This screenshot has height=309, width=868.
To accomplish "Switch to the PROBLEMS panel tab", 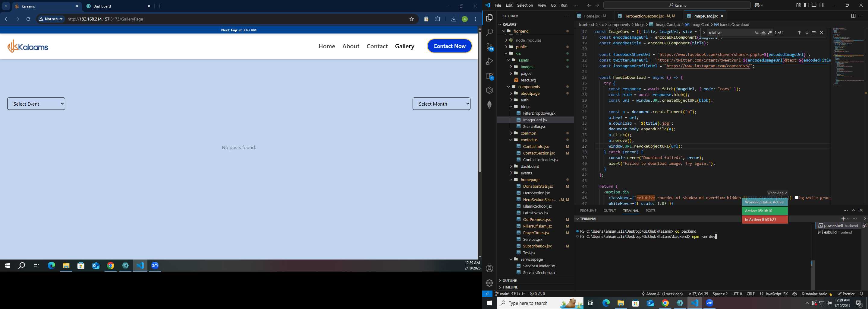I will (x=588, y=211).
